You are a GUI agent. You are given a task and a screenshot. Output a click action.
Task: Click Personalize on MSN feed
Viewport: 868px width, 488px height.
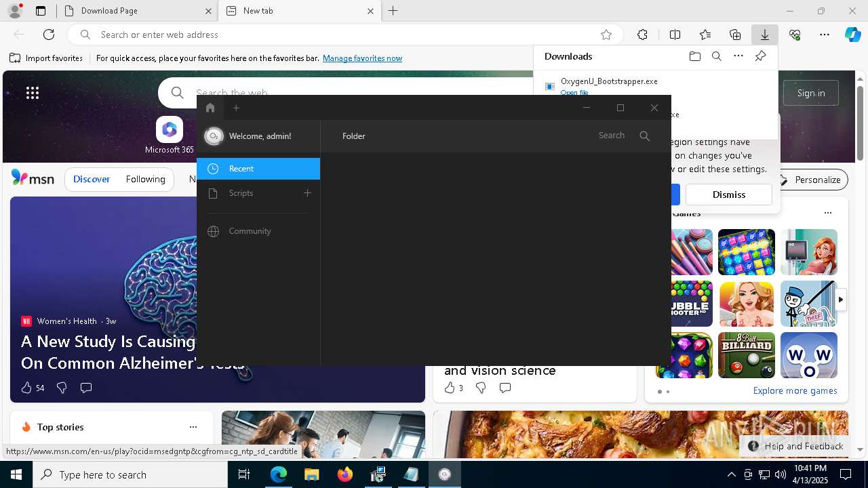tap(810, 180)
